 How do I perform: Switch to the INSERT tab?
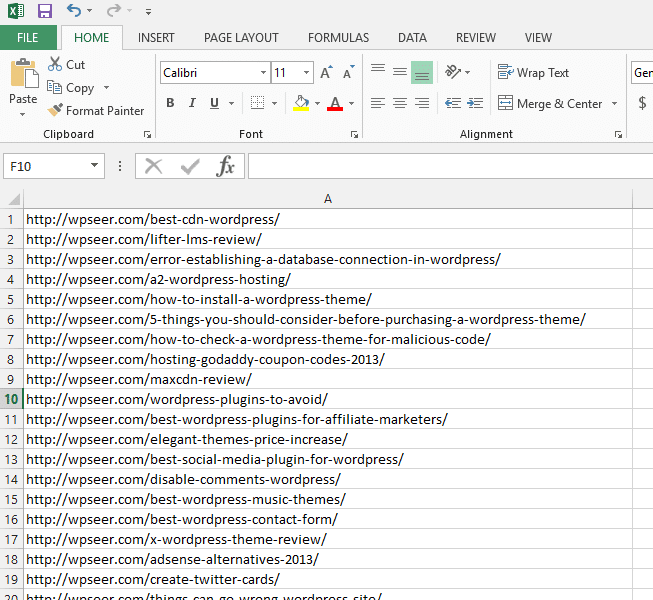click(x=156, y=38)
